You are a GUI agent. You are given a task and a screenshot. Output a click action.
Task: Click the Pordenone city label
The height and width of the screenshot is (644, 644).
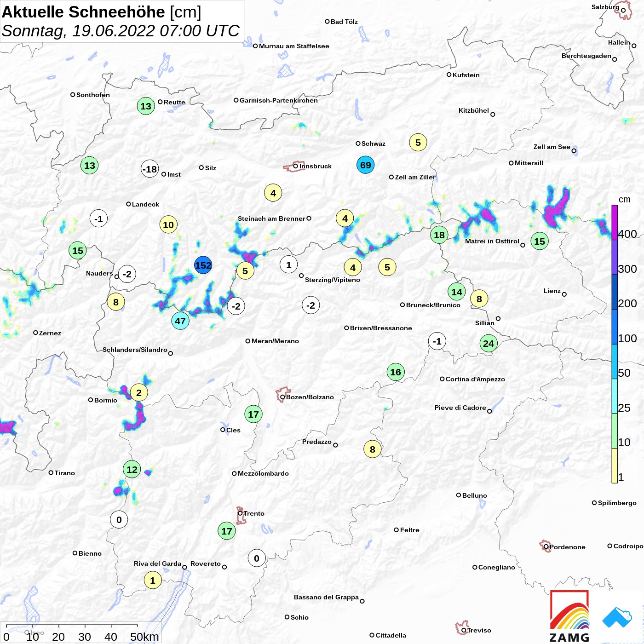(x=568, y=547)
